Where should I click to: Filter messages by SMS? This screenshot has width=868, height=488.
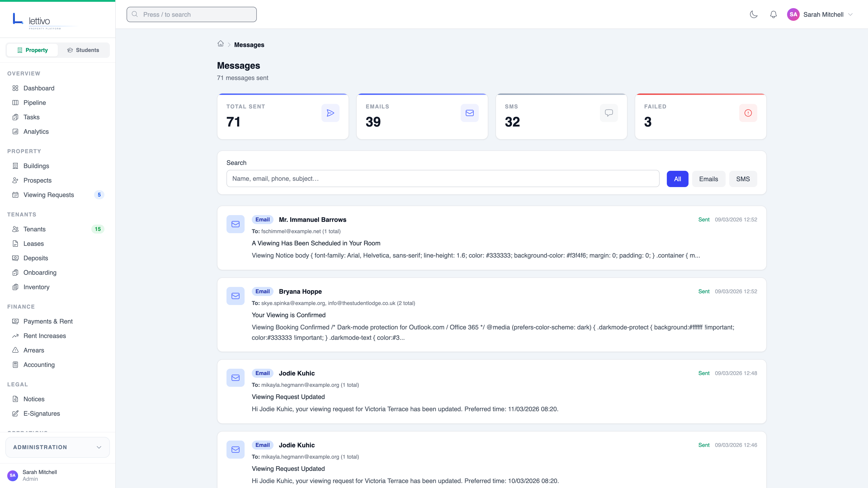743,179
